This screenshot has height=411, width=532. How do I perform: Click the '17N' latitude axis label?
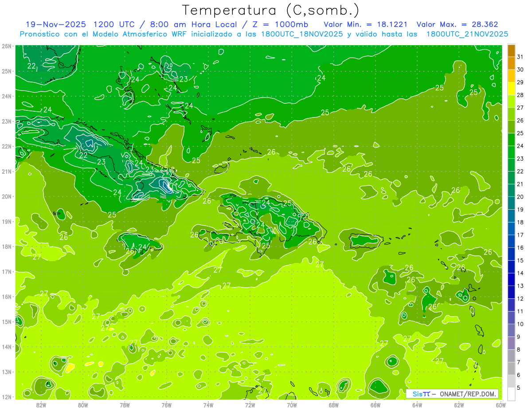coord(7,271)
